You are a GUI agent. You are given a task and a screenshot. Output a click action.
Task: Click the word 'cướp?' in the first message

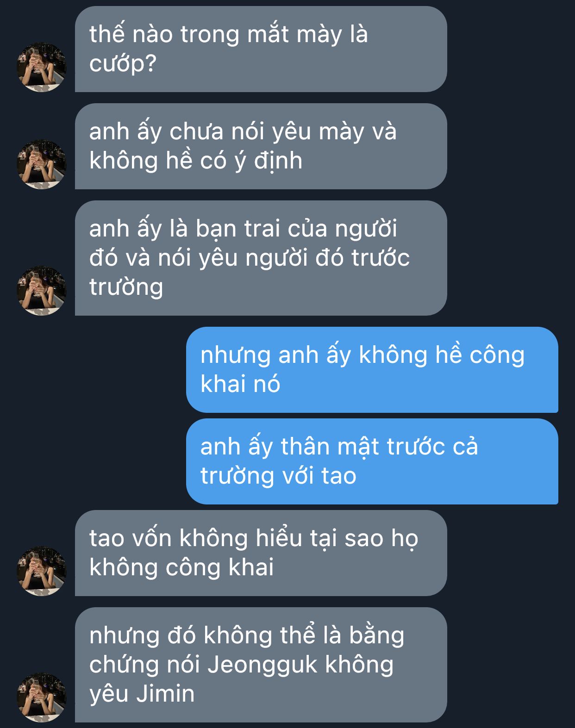pos(123,64)
